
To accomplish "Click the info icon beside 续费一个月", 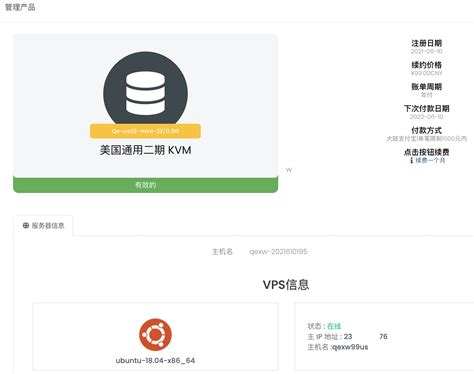I will (412, 160).
